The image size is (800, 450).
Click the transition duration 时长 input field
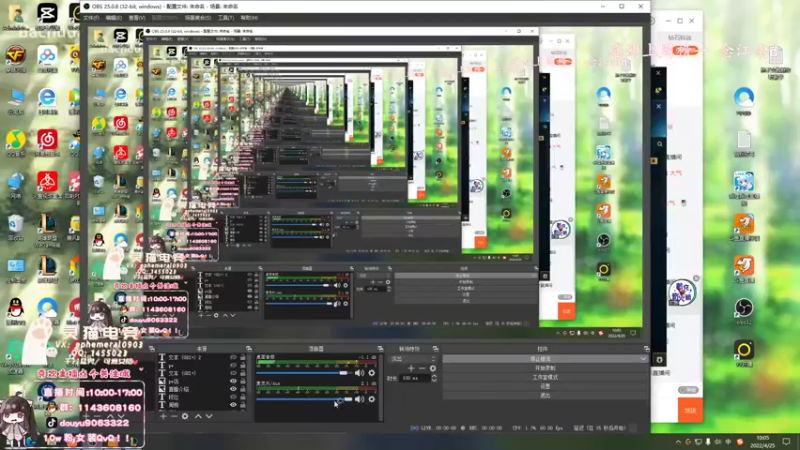414,378
